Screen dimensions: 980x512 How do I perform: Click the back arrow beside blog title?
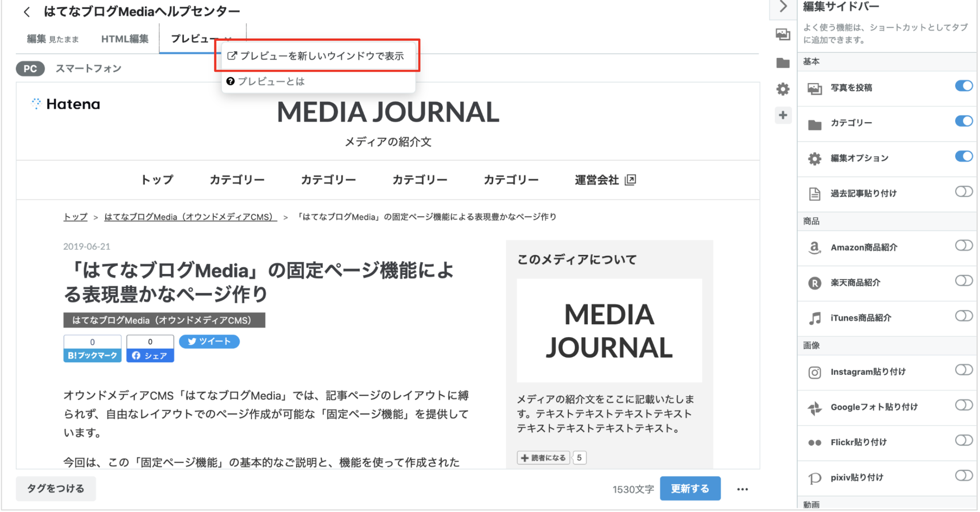[x=27, y=12]
